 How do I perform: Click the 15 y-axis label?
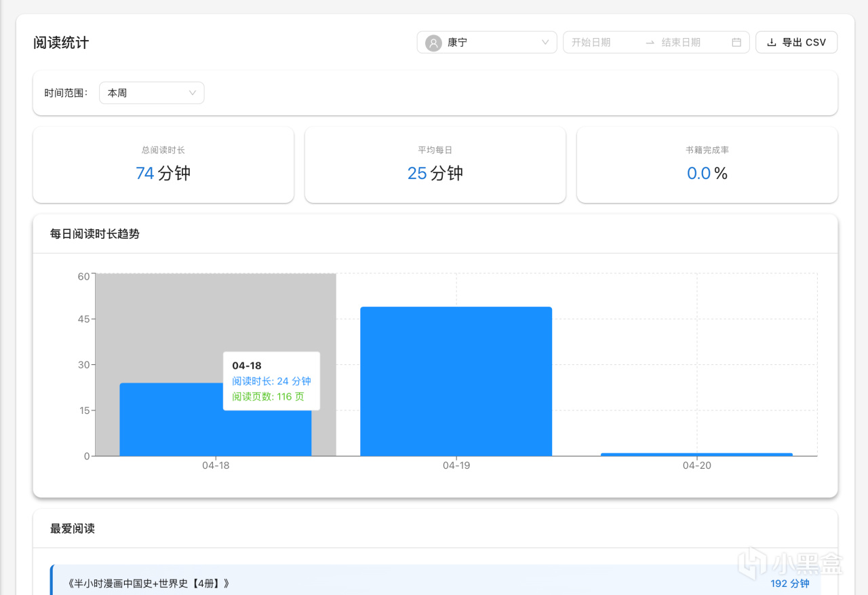83,410
